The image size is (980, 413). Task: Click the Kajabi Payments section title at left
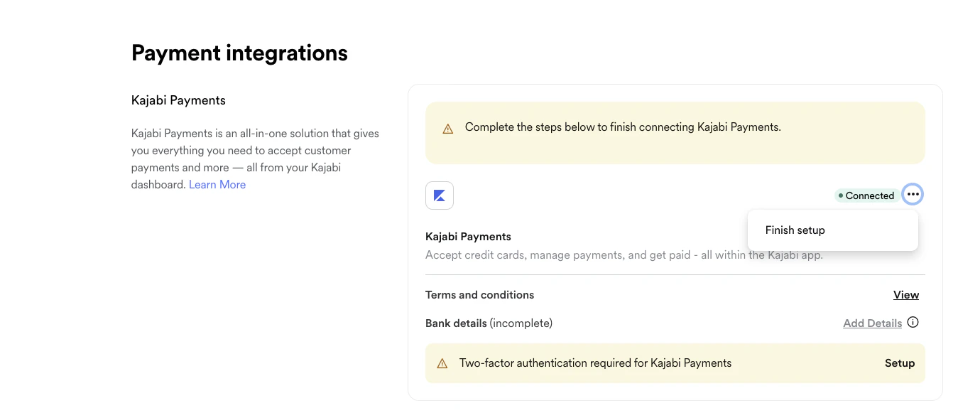178,100
